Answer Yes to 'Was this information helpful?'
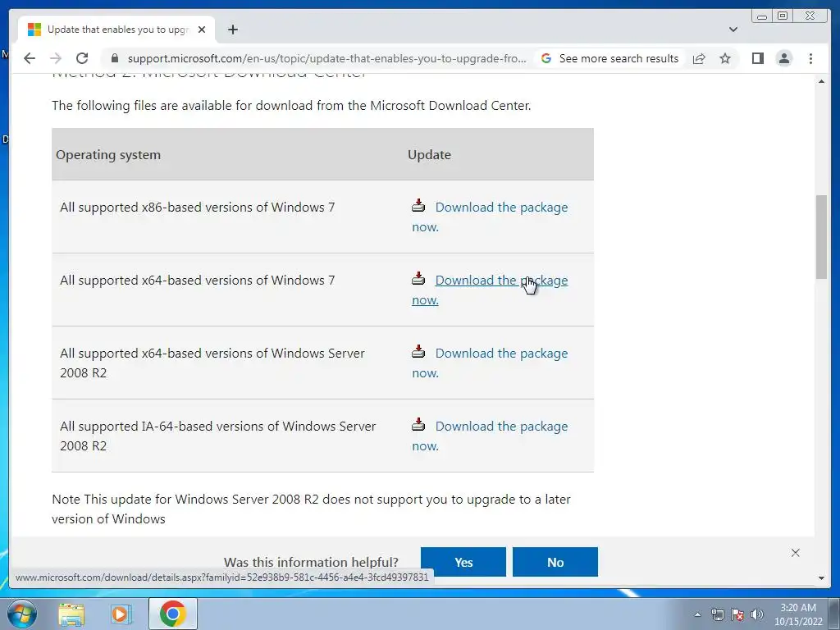Image resolution: width=840 pixels, height=630 pixels. pyautogui.click(x=463, y=562)
